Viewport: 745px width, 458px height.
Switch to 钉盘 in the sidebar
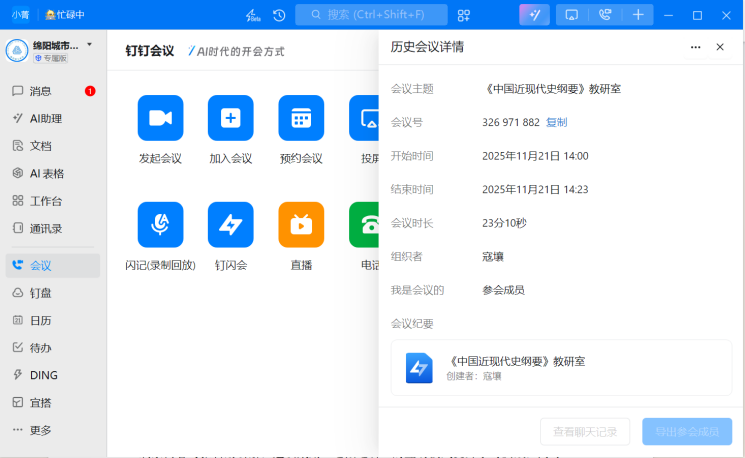(x=40, y=293)
